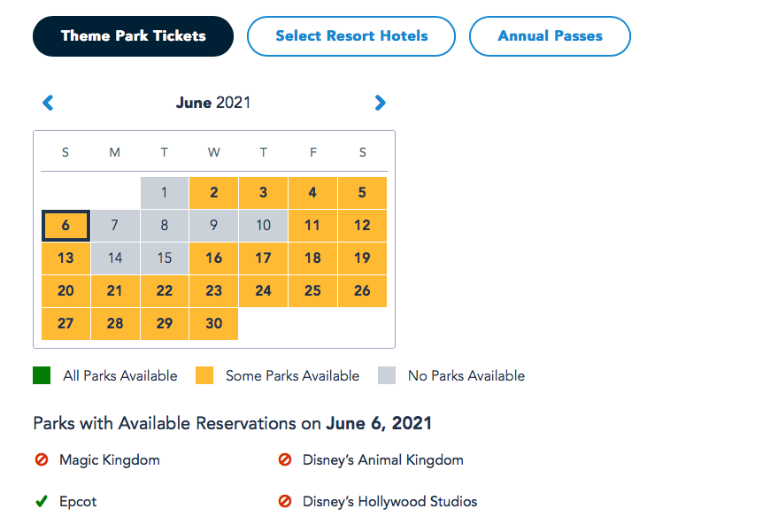778x532 pixels.
Task: Click Disney's Animal Kingdom unavailable icon
Action: tap(285, 460)
